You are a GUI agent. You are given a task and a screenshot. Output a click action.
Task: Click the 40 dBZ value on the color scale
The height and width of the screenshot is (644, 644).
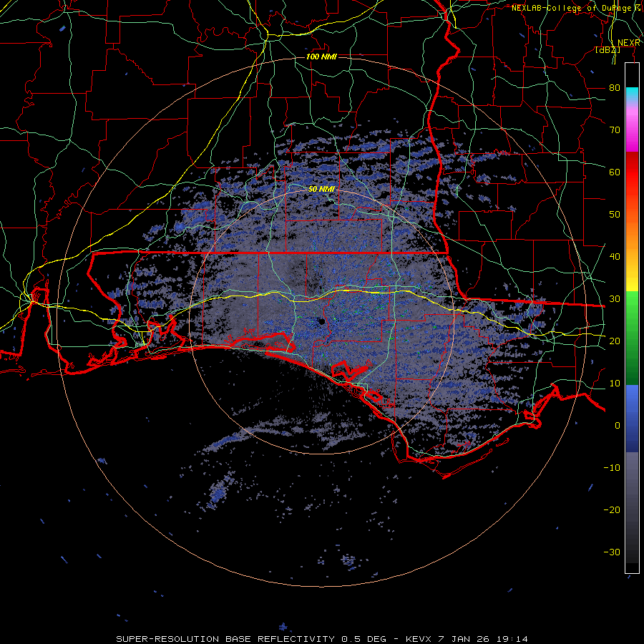pos(615,257)
